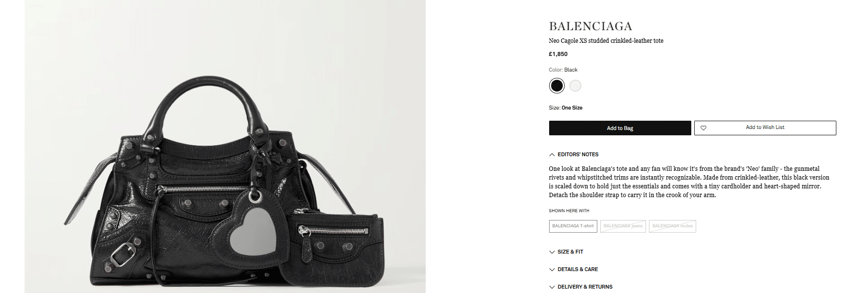Select the One Size option
The height and width of the screenshot is (293, 868).
(x=572, y=108)
